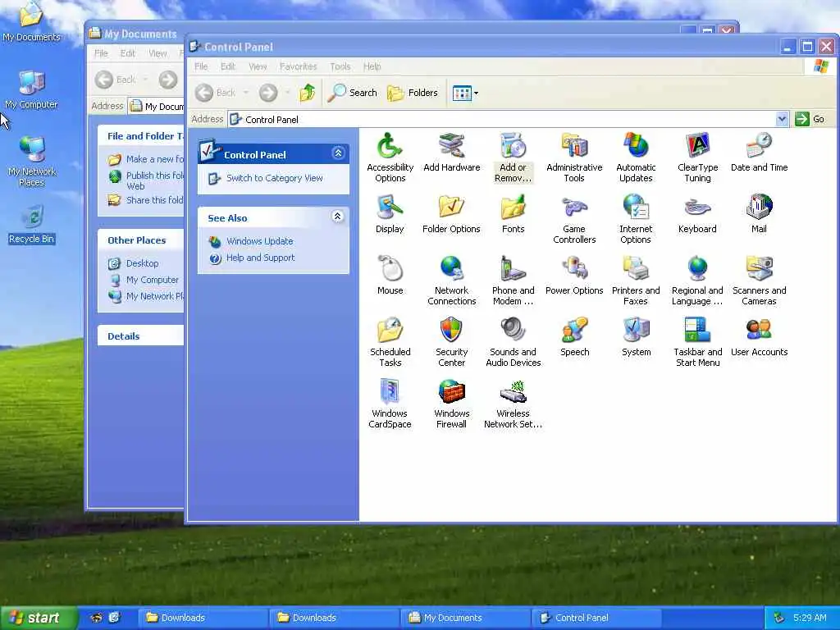Select Add or Remove Programs icon
840x630 pixels.
click(513, 158)
